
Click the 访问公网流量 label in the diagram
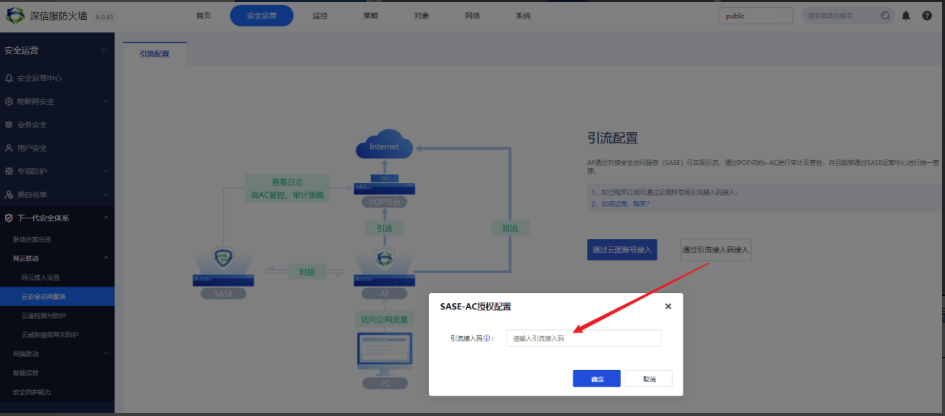click(385, 320)
